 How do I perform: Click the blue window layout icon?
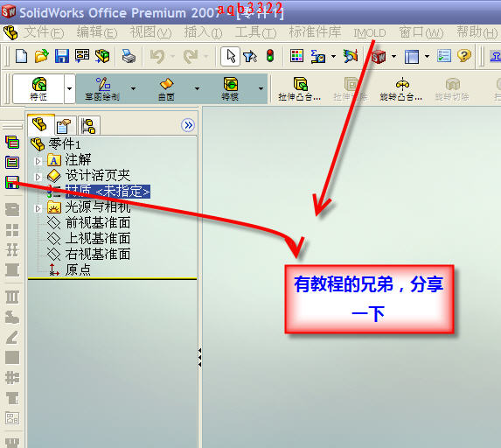click(x=412, y=57)
